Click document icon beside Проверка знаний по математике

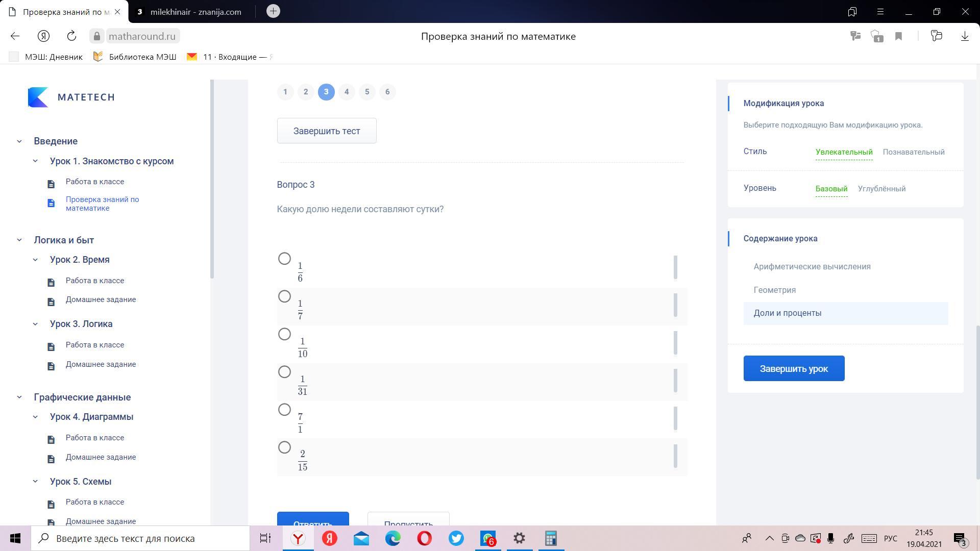click(x=51, y=204)
